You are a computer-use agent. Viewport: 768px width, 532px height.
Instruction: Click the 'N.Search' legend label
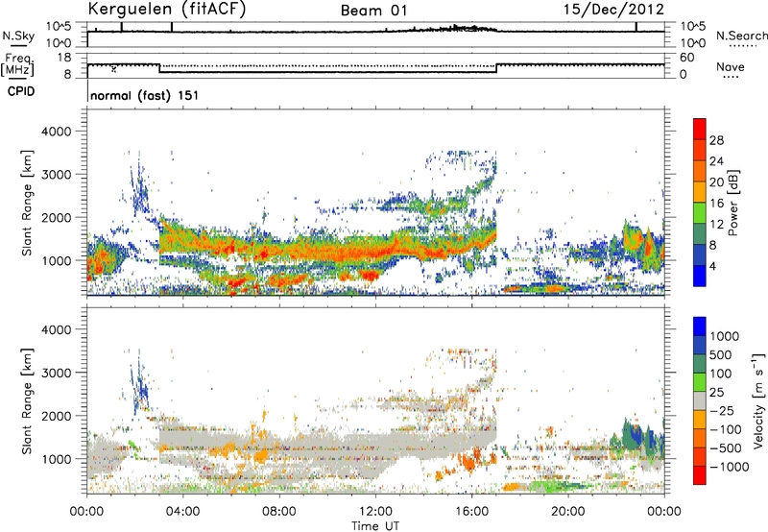pyautogui.click(x=741, y=36)
